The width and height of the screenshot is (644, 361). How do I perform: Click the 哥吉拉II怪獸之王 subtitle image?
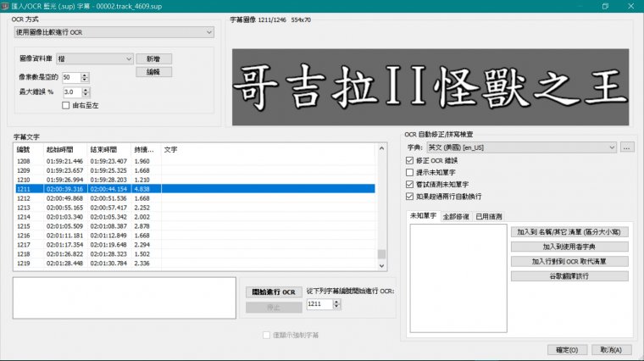(430, 87)
